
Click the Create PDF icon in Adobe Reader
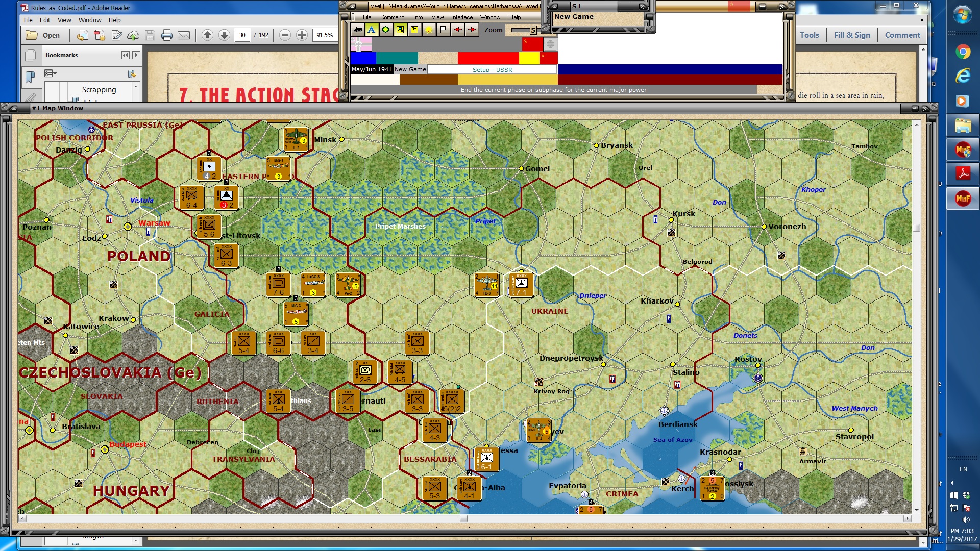[x=83, y=35]
